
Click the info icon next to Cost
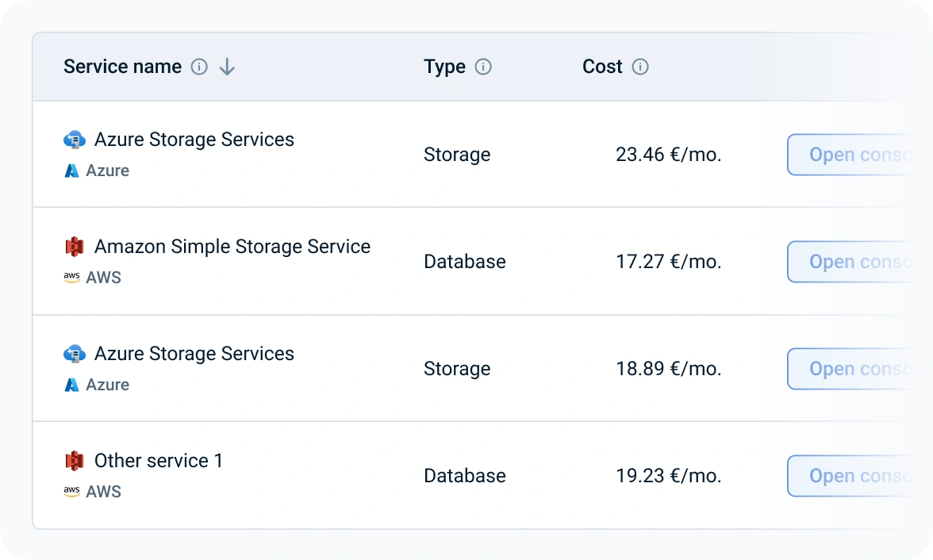(640, 67)
